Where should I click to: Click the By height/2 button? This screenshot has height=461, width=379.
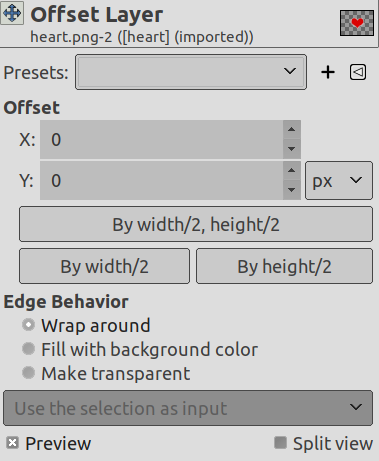tap(284, 266)
